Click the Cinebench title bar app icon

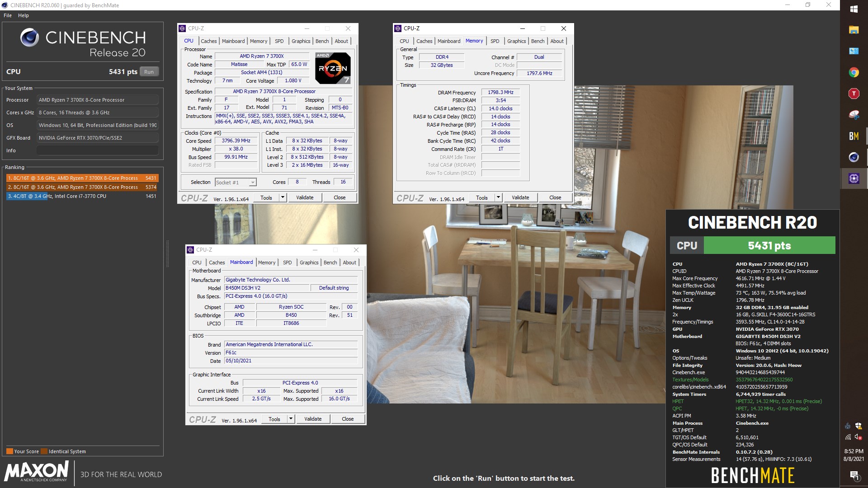click(x=5, y=5)
